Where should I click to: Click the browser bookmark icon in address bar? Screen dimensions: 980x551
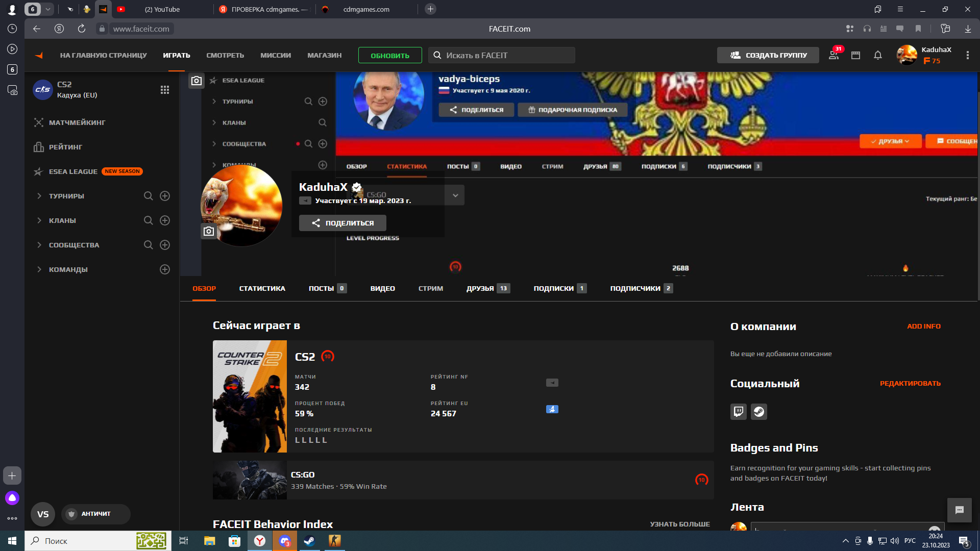coord(918,29)
